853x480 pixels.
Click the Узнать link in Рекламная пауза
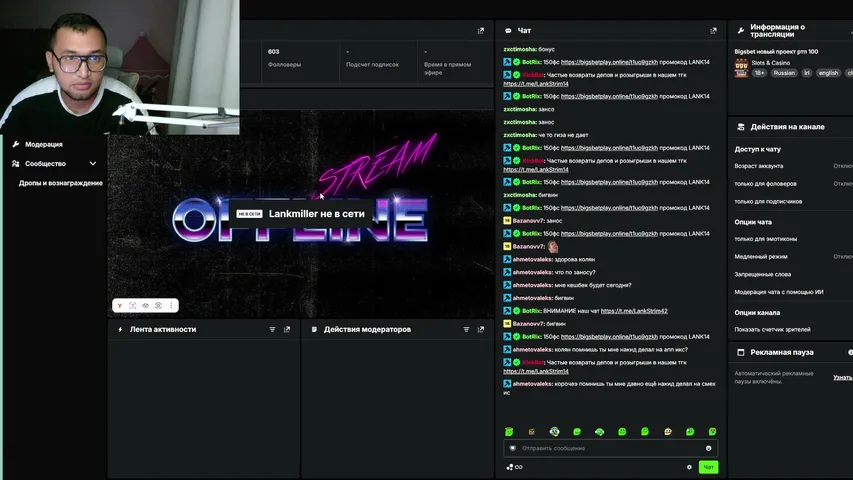(x=843, y=377)
